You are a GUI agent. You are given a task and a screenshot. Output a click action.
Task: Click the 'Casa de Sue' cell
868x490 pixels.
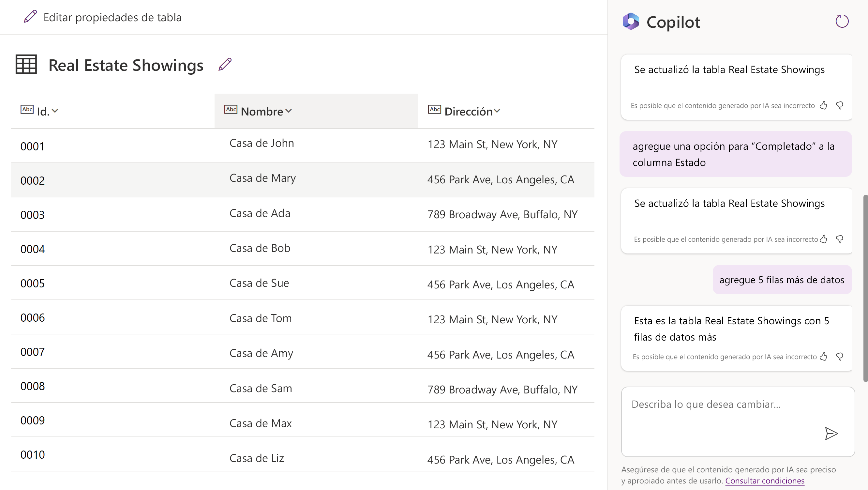[259, 283]
